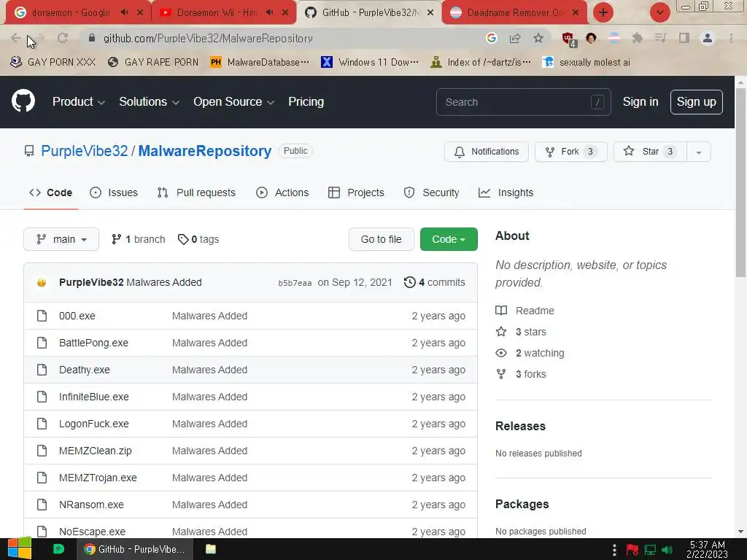Click the 000.exe file icon

click(x=42, y=316)
